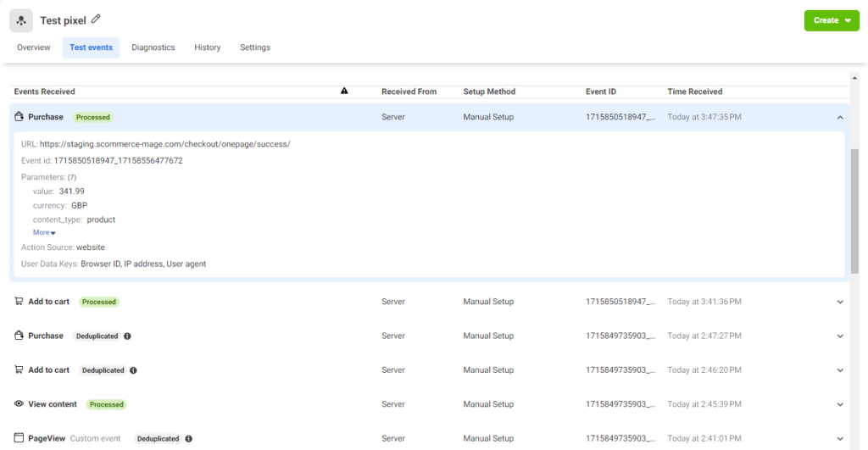Select the value 341.99 parameter

[x=58, y=192]
